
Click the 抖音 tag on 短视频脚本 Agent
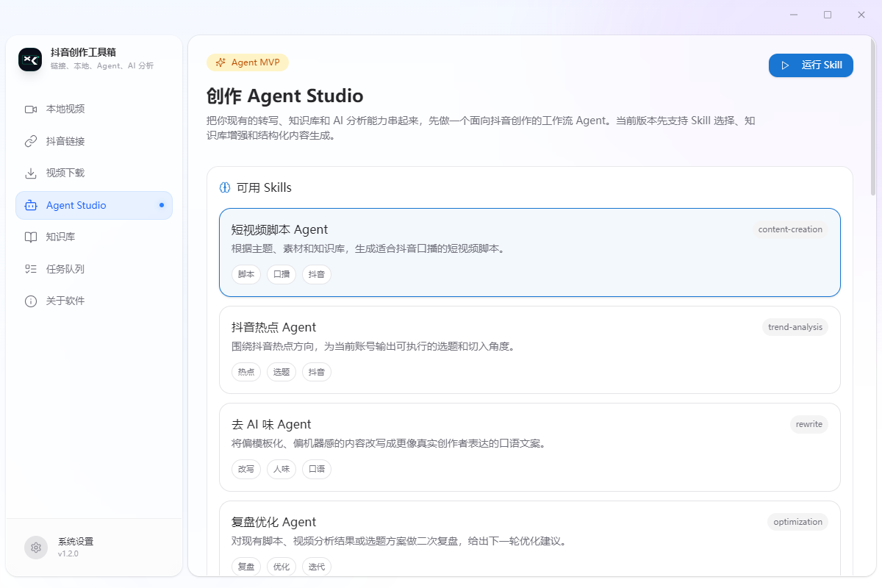tap(317, 274)
